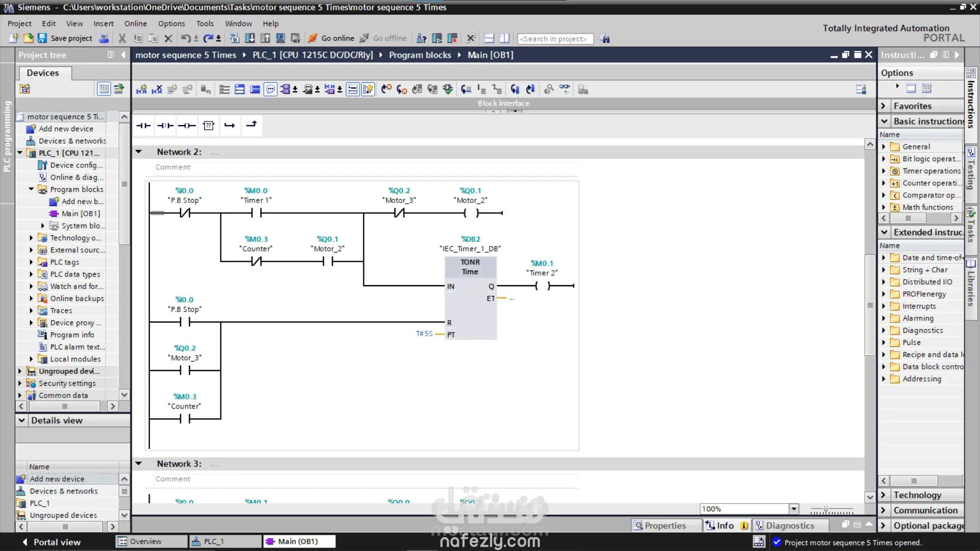Click the Paste icon in main toolbar
Screen dimensions: 980x551
tap(153, 38)
